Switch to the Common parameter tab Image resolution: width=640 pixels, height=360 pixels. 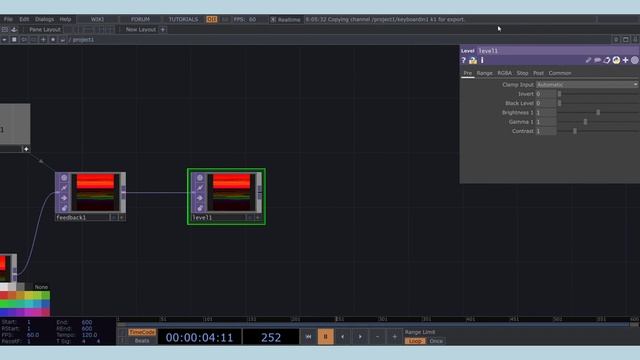click(560, 73)
